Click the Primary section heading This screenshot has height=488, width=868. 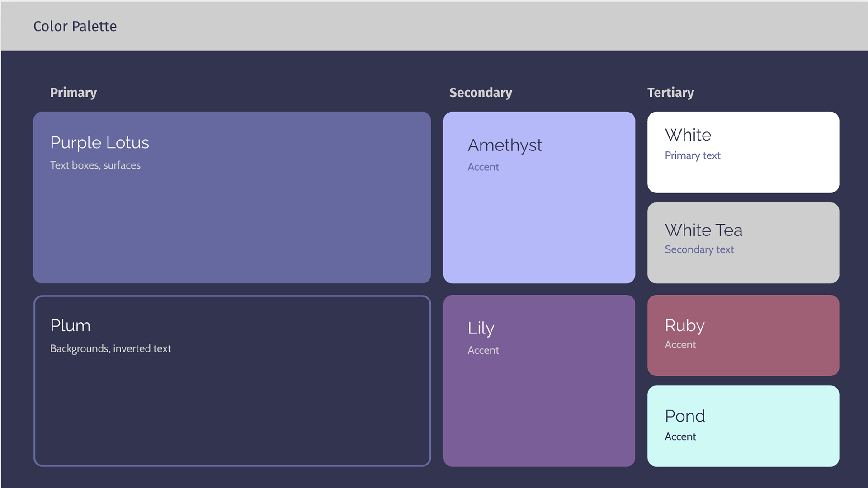click(73, 93)
